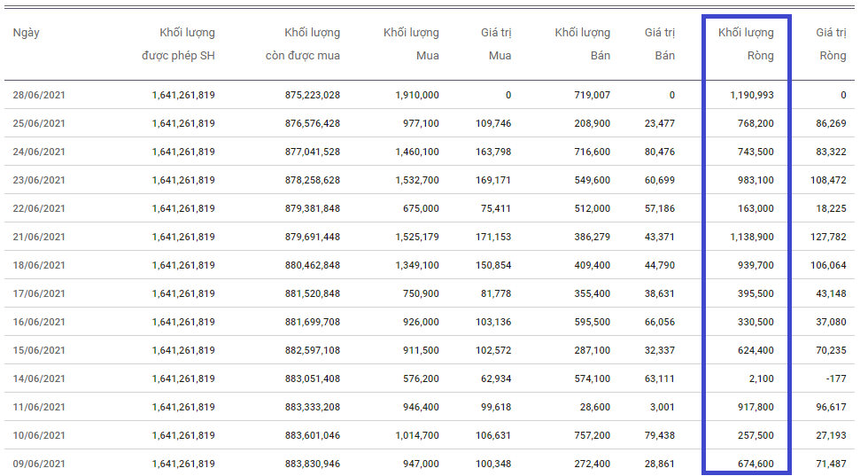Select the 28/06/2021 date cell

click(x=40, y=95)
